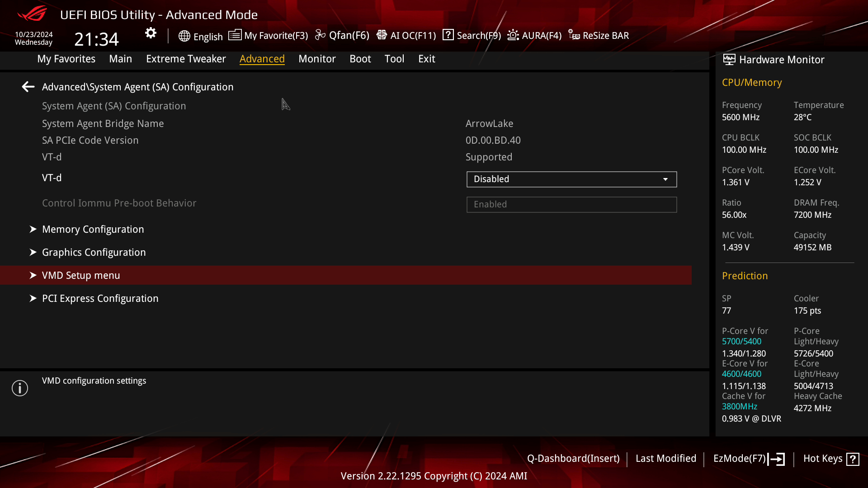The image size is (868, 488).
Task: Navigate to Extreme Tweaker tab
Action: pos(186,58)
